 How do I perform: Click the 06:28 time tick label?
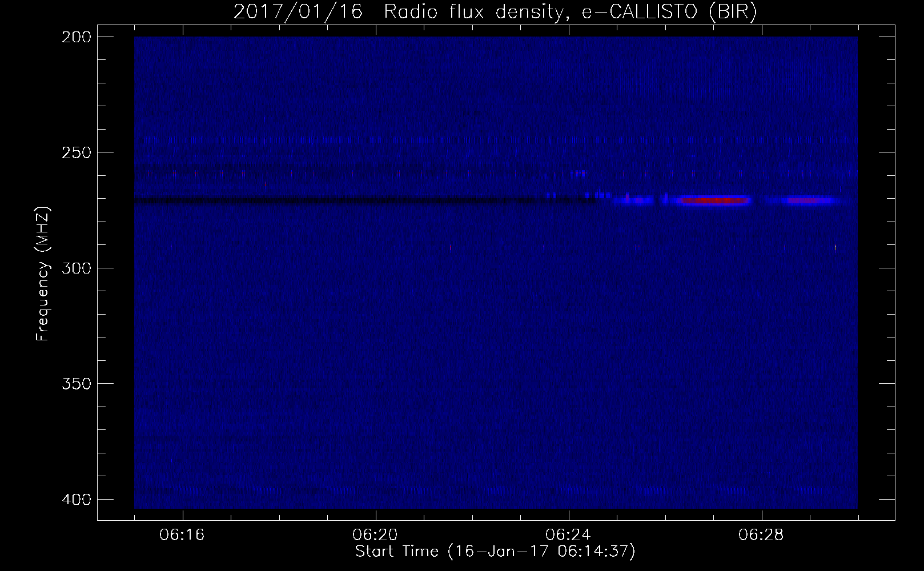762,535
